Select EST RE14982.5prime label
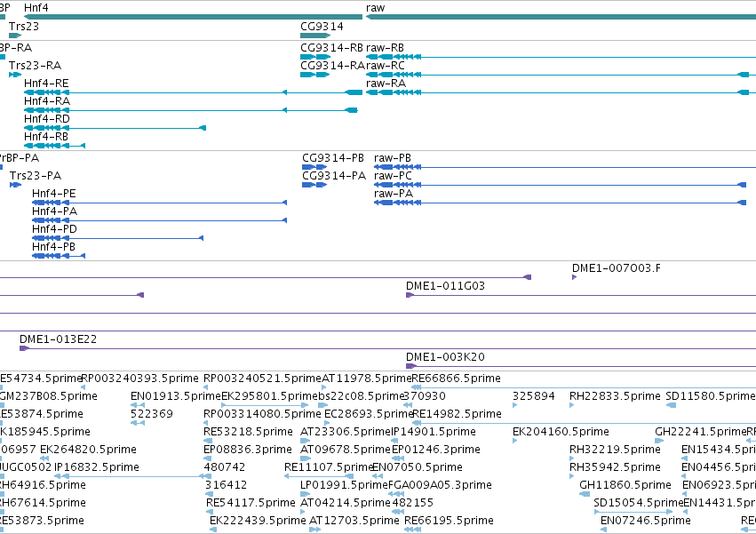This screenshot has width=756, height=534. coord(457,414)
